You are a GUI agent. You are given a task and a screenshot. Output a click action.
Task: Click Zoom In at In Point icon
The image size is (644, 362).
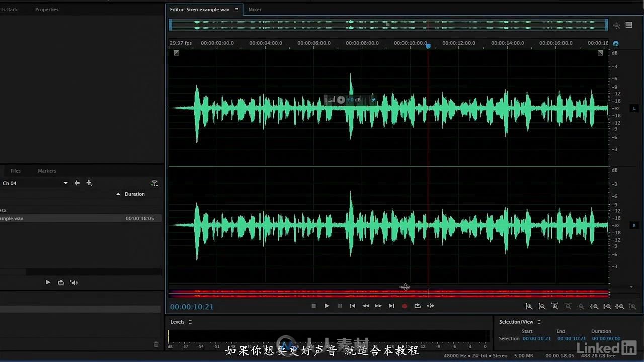594,306
